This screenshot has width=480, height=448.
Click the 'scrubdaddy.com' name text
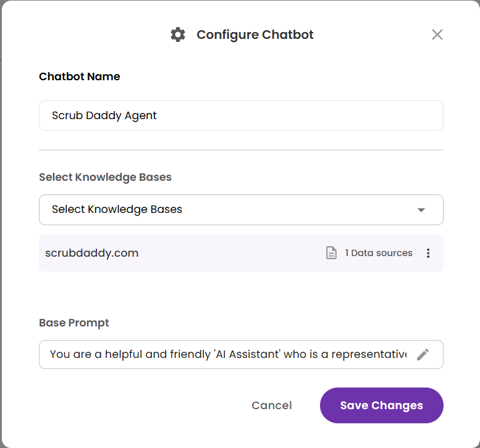click(x=92, y=253)
